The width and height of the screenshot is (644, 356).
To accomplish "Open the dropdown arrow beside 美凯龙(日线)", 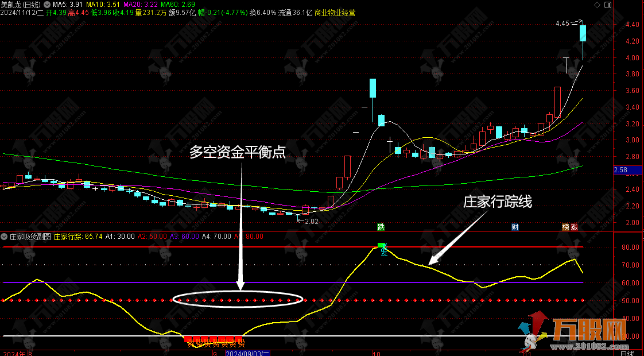I will [x=47, y=5].
